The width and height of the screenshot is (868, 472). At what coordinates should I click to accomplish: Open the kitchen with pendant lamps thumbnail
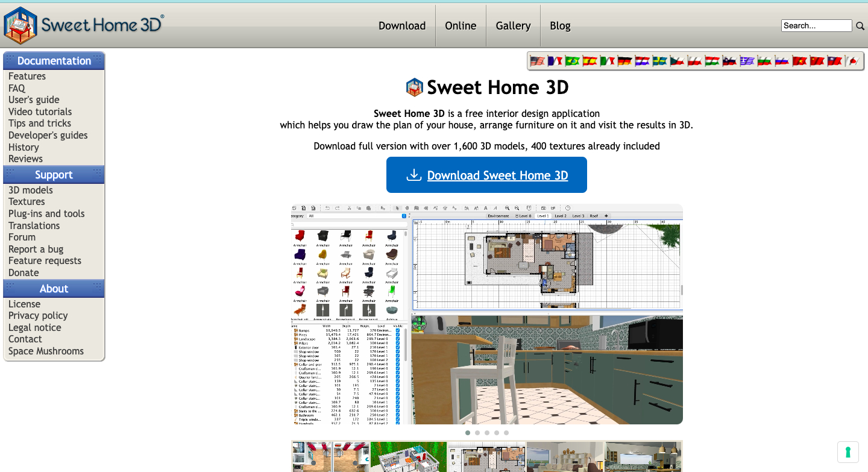[x=643, y=456]
